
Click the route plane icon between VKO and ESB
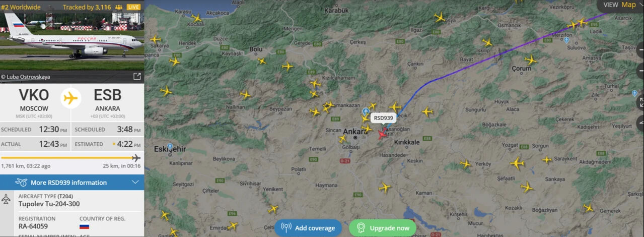[x=71, y=98]
